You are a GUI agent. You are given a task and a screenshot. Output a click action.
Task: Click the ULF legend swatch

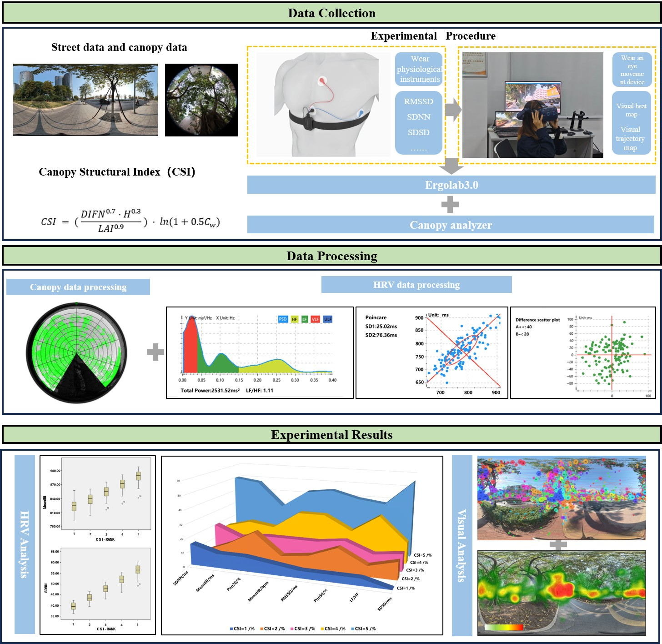click(x=328, y=319)
